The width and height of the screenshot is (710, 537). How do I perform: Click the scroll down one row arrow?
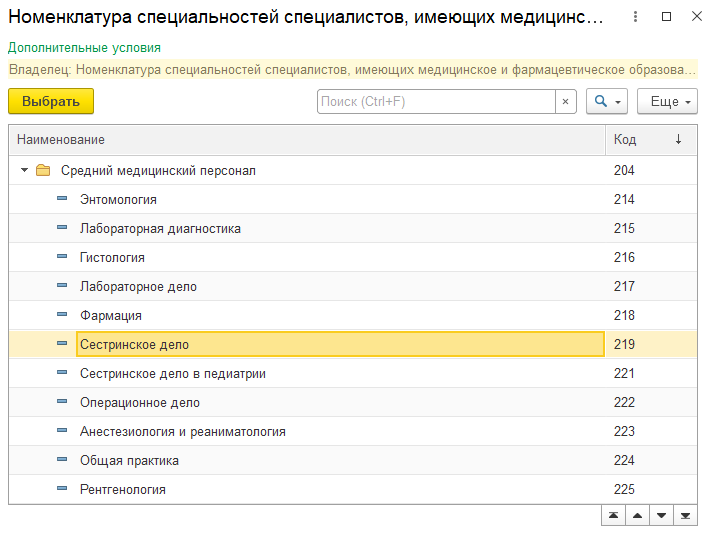pos(660,516)
